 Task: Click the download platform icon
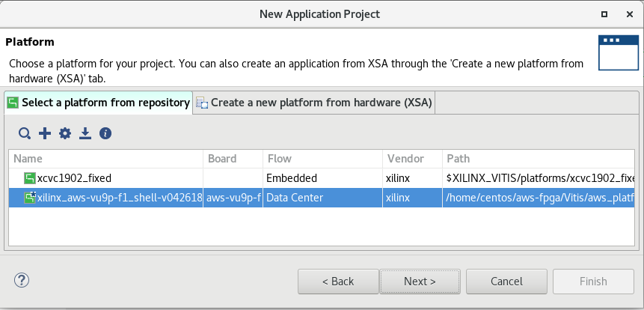(x=85, y=133)
